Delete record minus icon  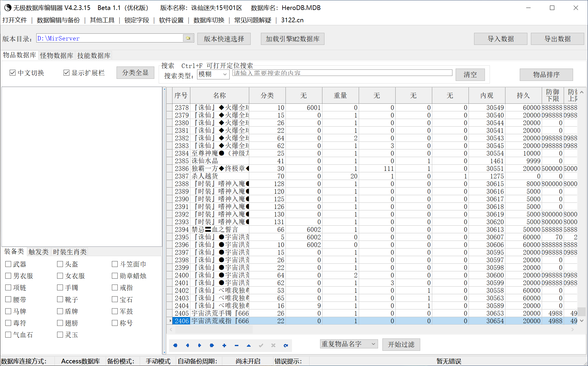pos(237,345)
